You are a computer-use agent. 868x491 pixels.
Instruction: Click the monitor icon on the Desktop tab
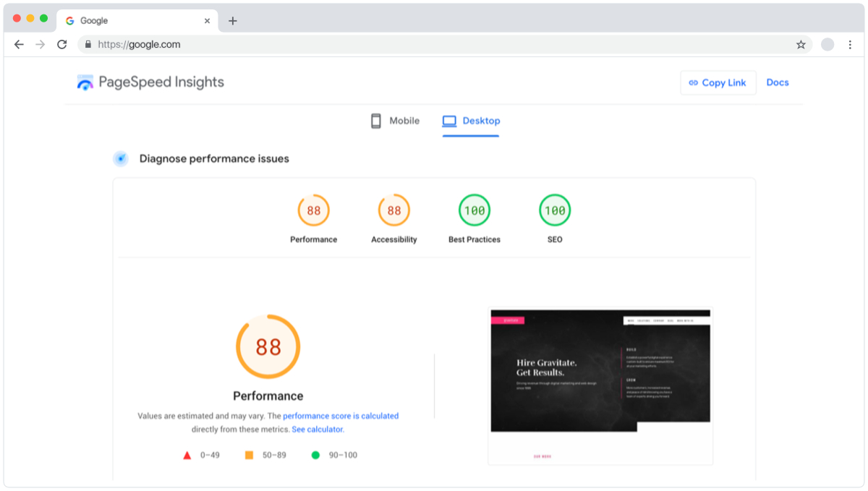point(451,120)
